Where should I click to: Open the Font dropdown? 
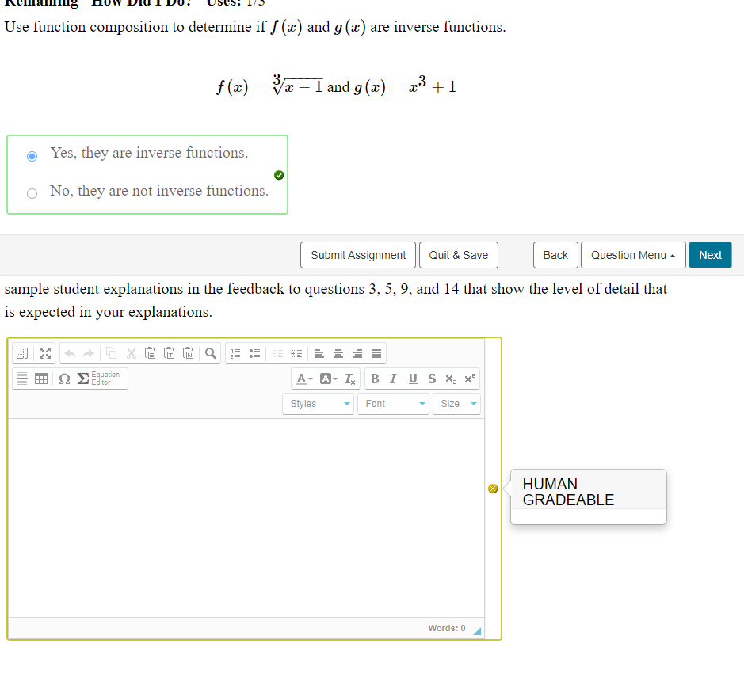click(393, 404)
